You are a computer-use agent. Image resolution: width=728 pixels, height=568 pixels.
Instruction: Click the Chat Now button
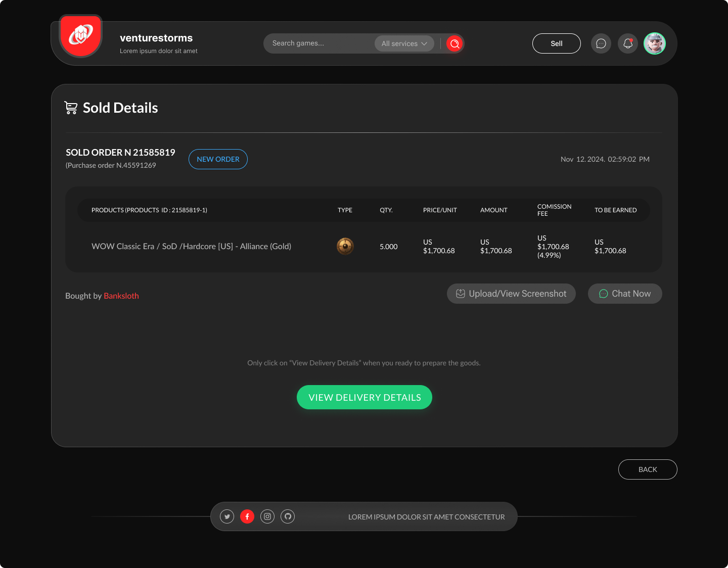(x=625, y=294)
